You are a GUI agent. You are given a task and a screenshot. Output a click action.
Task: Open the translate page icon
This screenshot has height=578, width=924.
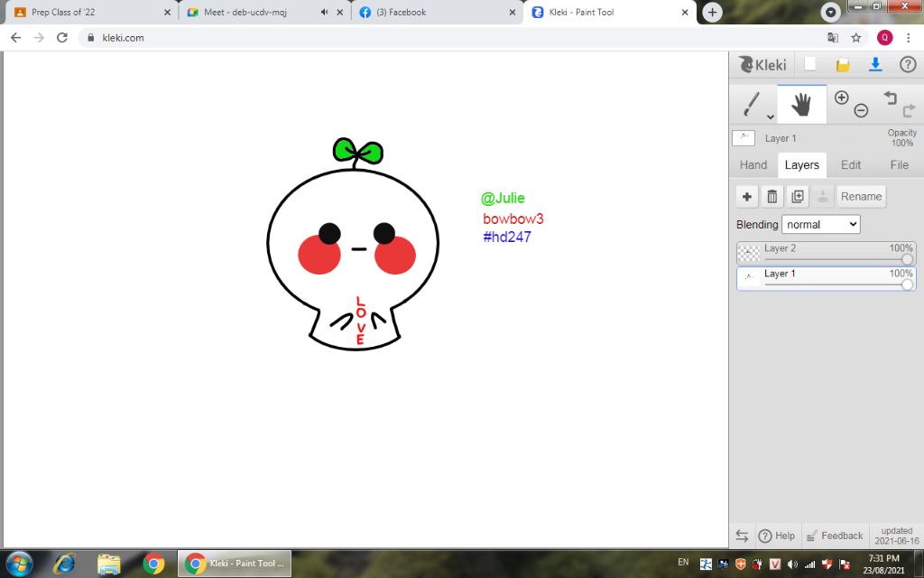833,38
